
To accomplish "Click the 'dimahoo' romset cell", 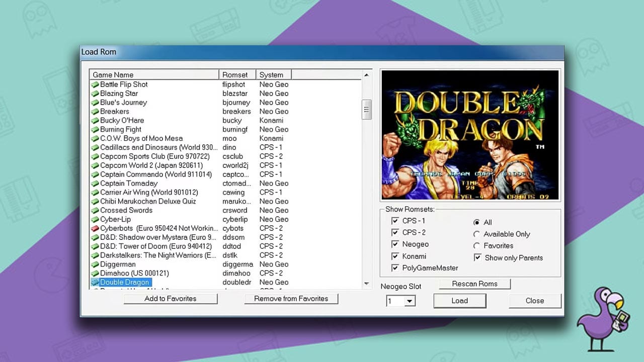I will (x=236, y=274).
